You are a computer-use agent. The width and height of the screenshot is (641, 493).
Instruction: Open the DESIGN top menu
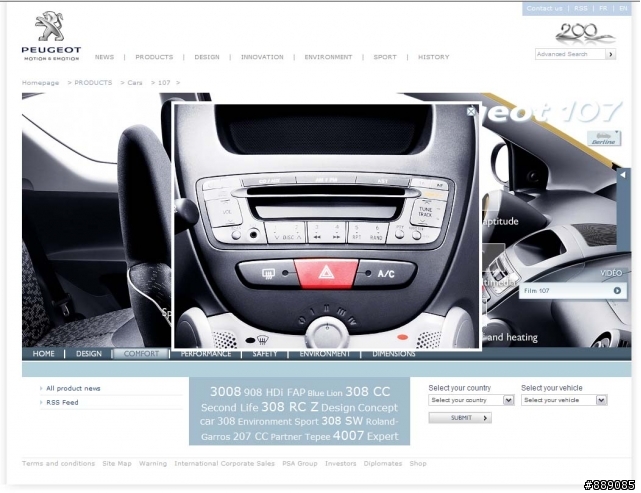(207, 57)
